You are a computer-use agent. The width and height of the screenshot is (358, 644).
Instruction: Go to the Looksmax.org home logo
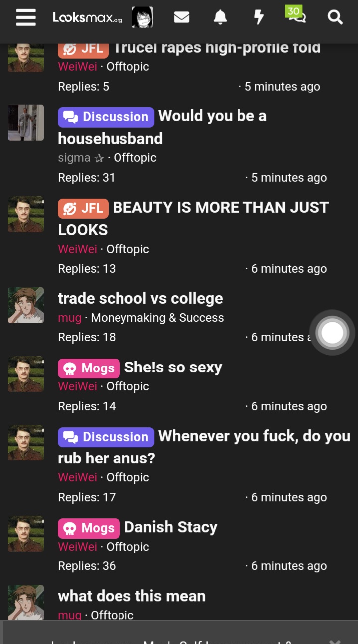pyautogui.click(x=87, y=18)
